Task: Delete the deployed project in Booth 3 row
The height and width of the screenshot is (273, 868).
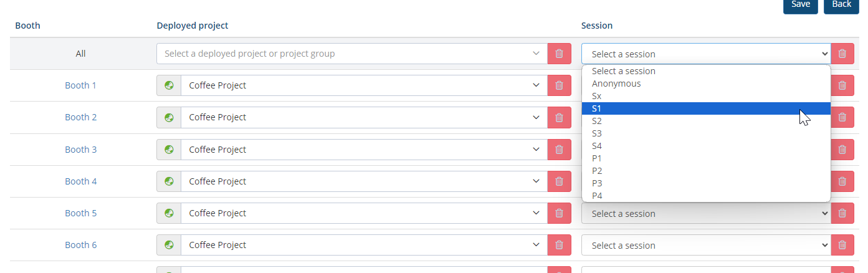Action: pos(559,150)
